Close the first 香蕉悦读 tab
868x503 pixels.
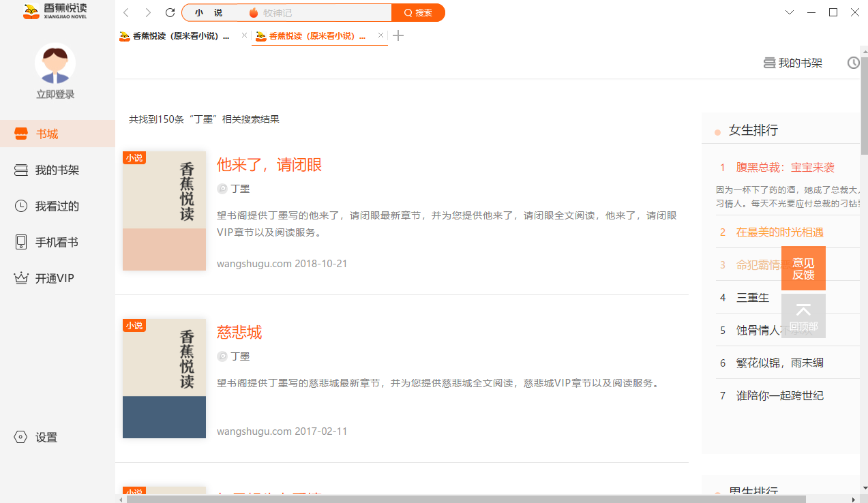tap(245, 35)
